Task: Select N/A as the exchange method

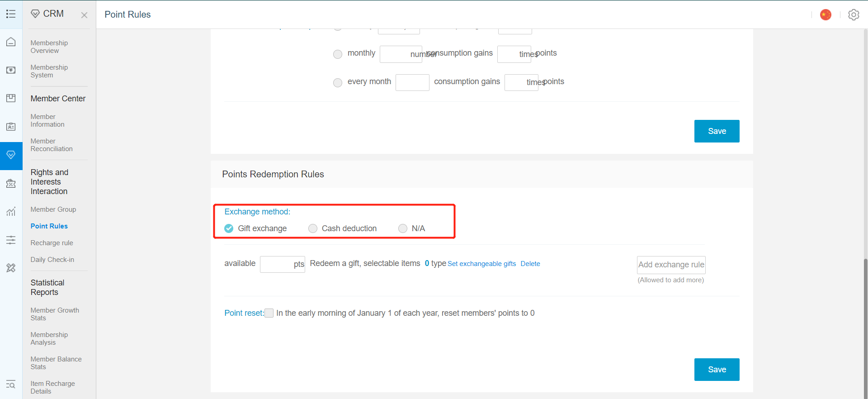Action: (403, 228)
